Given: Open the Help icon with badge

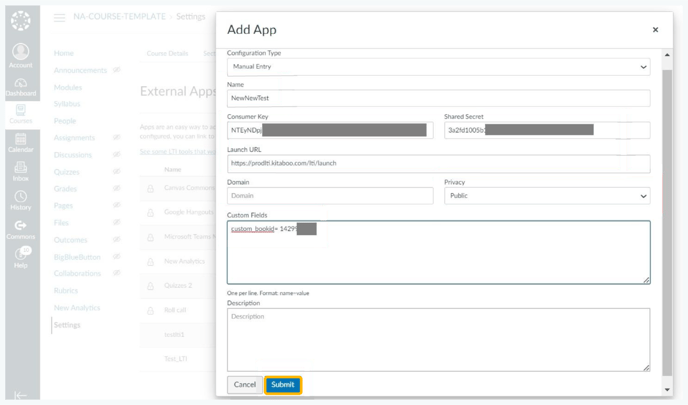Looking at the screenshot, I should tap(22, 253).
